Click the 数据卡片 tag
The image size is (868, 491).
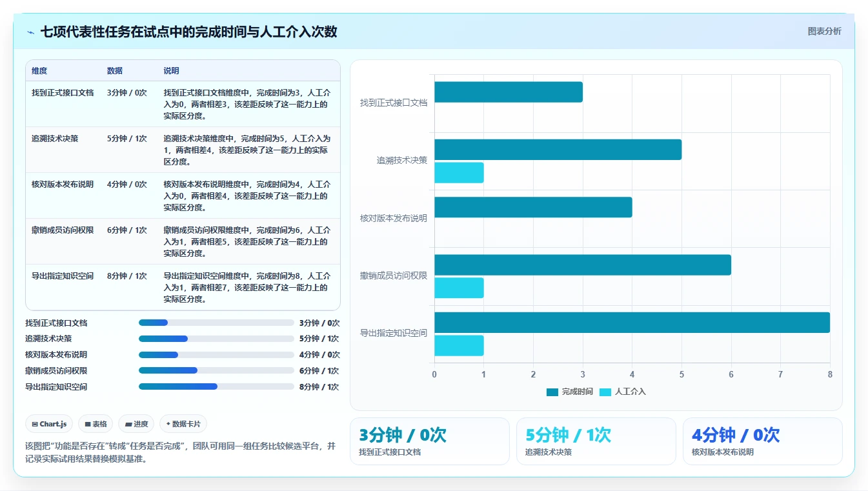click(183, 424)
